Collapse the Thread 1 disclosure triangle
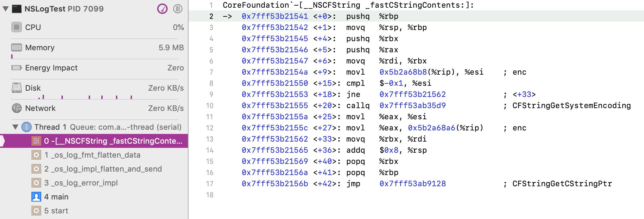Screen dimensions: 644x219 (15, 127)
